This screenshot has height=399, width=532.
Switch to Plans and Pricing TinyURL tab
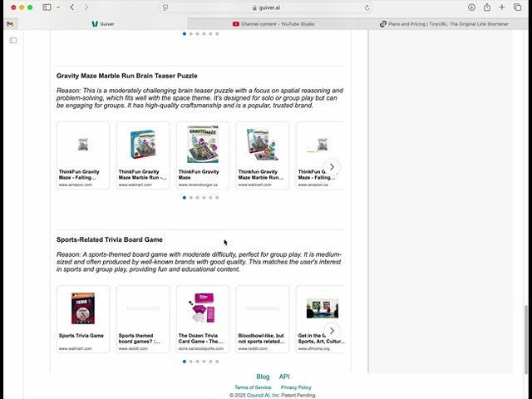444,24
